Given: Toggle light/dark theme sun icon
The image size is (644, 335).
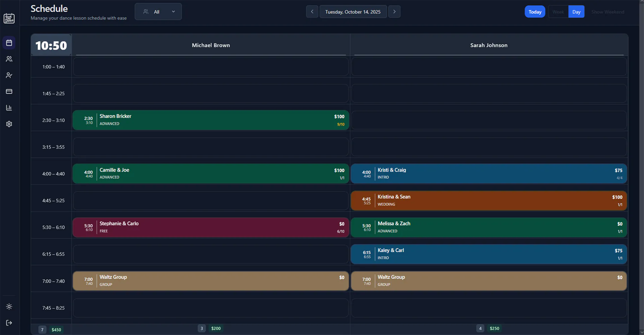Looking at the screenshot, I should coord(9,307).
